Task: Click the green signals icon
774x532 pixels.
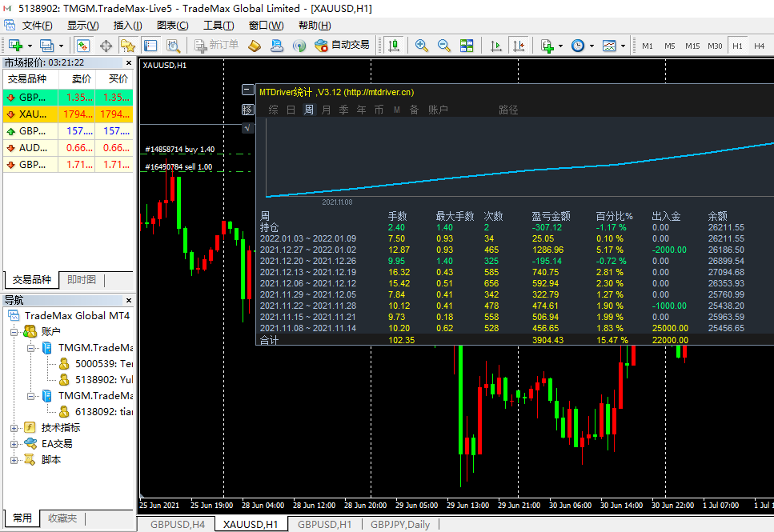Action: click(x=299, y=46)
